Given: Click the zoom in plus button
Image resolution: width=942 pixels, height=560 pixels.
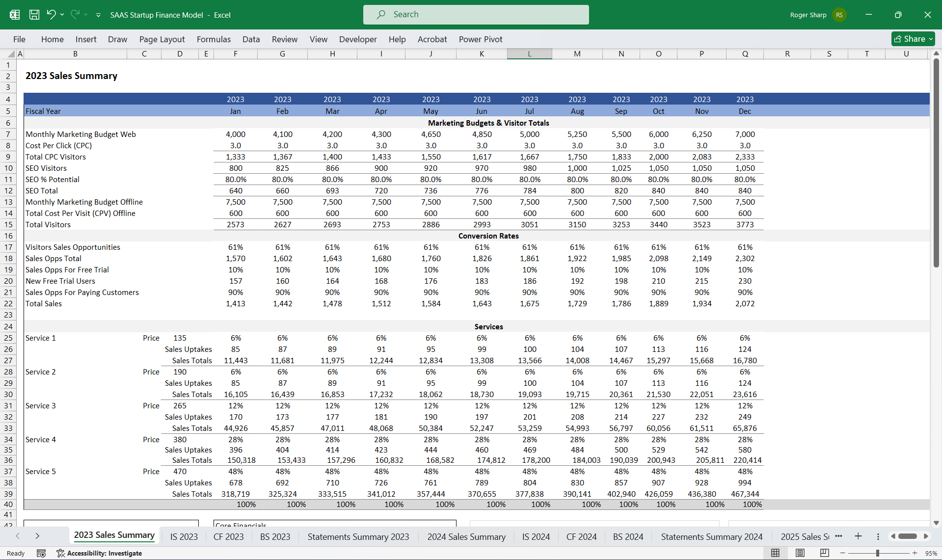Looking at the screenshot, I should [x=915, y=553].
